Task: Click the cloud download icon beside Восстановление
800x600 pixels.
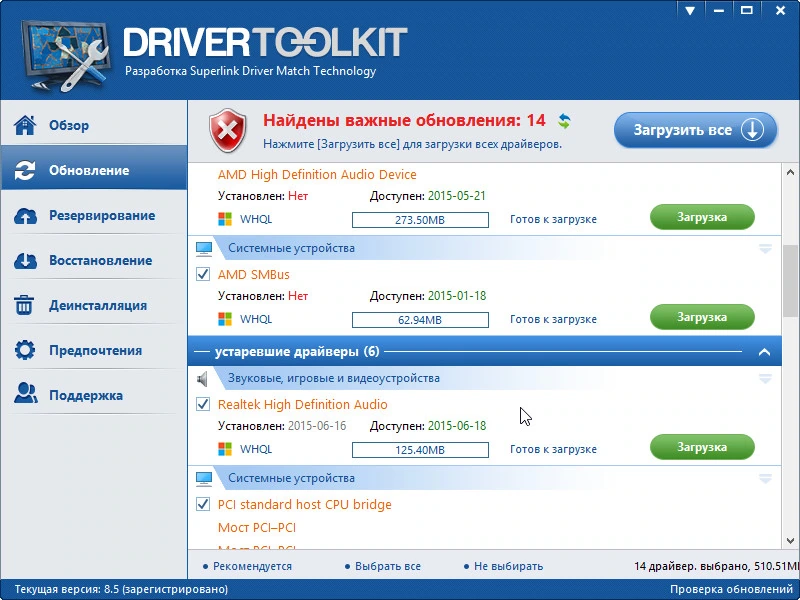Action: [x=25, y=261]
